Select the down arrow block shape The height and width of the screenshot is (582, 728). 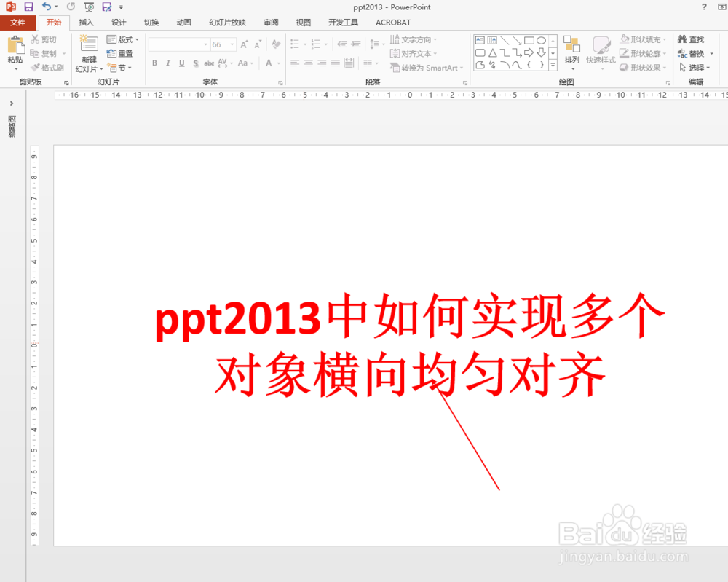point(541,52)
